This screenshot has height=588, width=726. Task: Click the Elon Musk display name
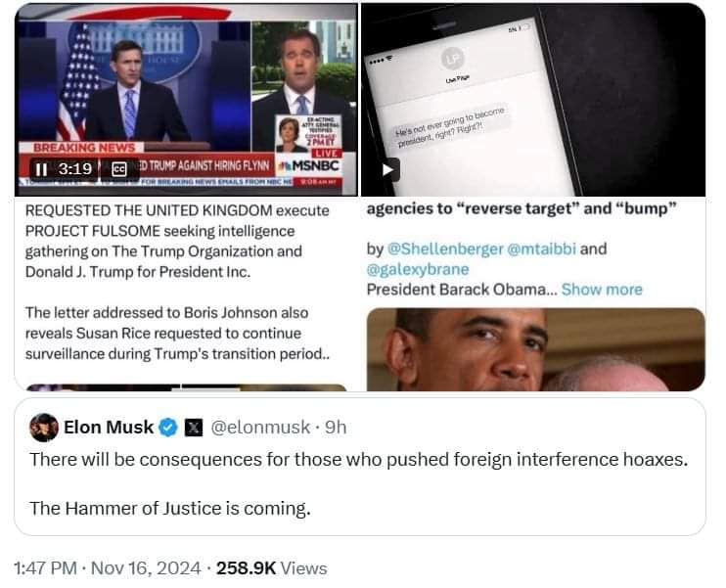[109, 428]
